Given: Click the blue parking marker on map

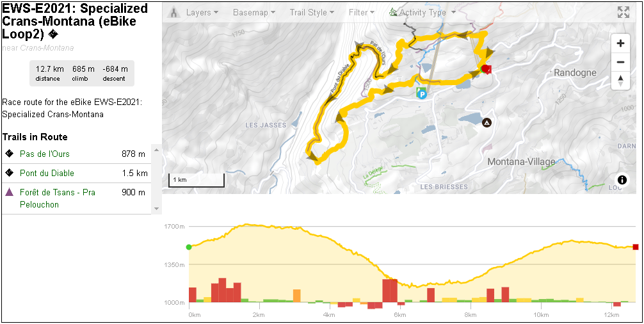Looking at the screenshot, I should click(x=421, y=93).
